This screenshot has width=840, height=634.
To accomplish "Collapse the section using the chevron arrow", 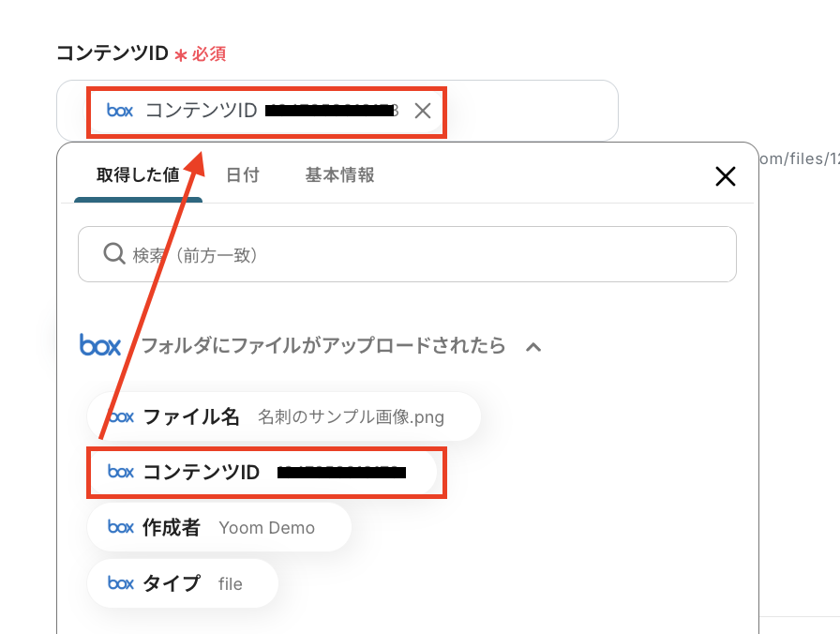I will point(533,347).
